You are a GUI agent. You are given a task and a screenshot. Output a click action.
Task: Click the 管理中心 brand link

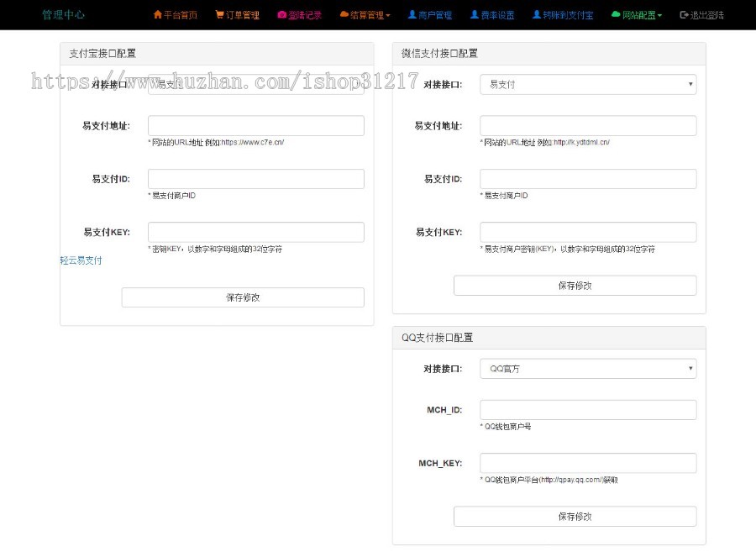point(62,14)
